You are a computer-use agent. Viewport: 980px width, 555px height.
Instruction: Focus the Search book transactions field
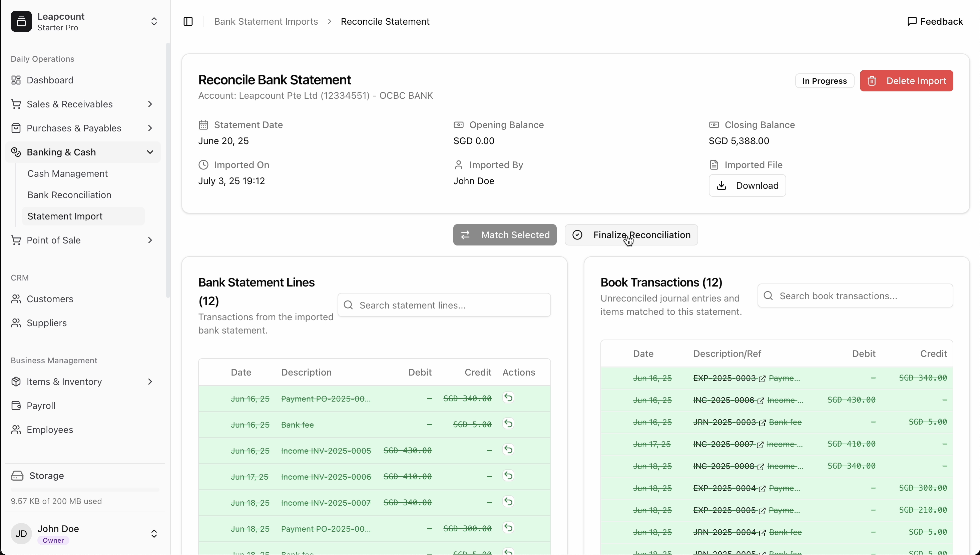point(855,296)
